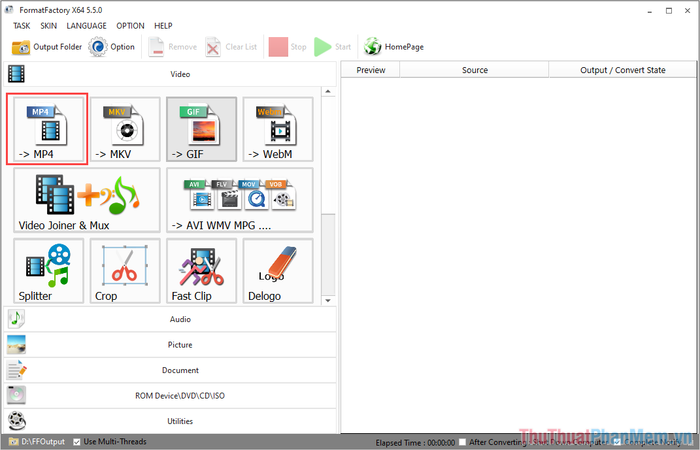Open the SKIN menu
The image size is (700, 450).
click(49, 26)
